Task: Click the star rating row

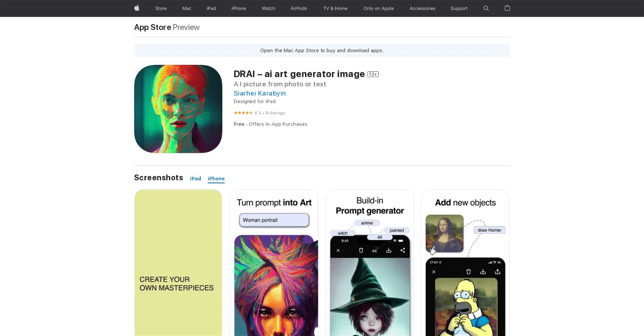Action: tap(243, 113)
